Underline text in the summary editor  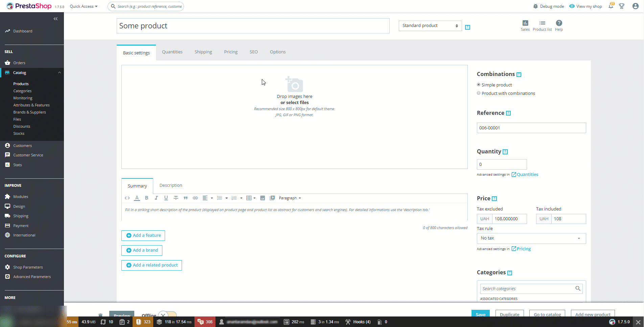tap(166, 198)
